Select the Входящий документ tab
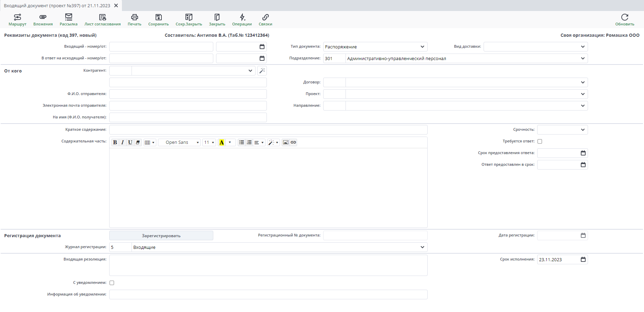 57,5
